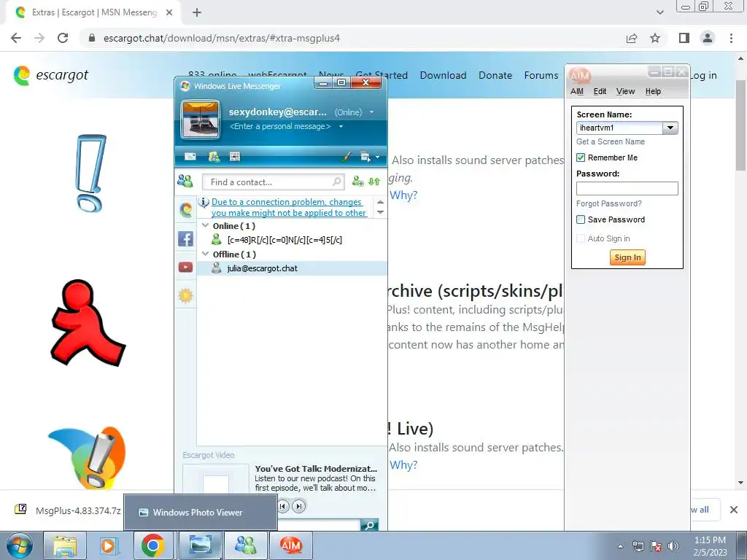This screenshot has height=560, width=747.
Task: Click the contacts group icon beside search
Action: click(x=185, y=181)
